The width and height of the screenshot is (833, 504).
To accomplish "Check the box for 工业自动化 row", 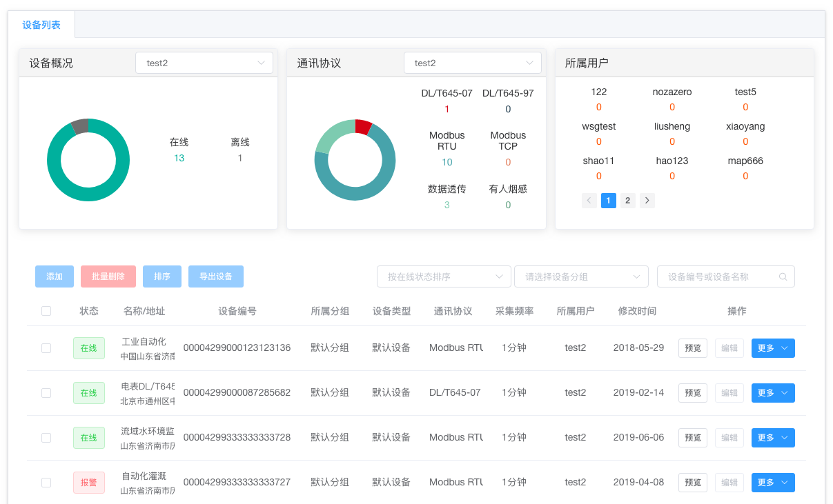I will point(46,348).
